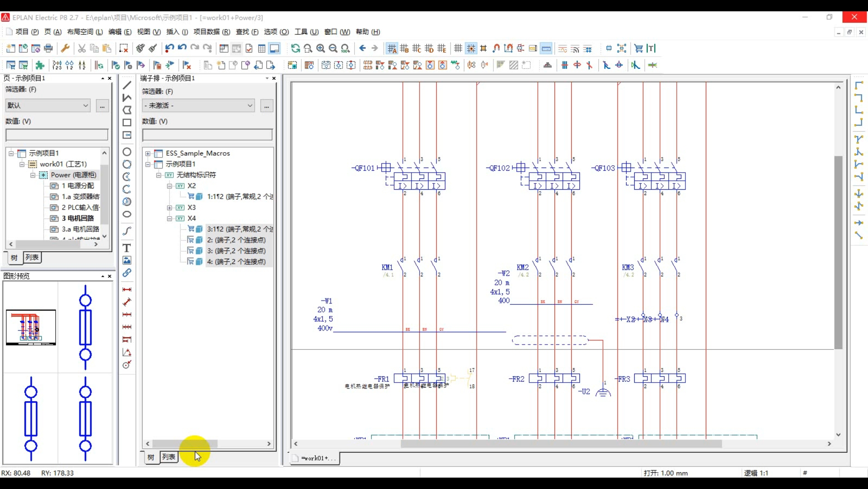The image size is (868, 489).
Task: Select the ellipse drawing tool
Action: (x=127, y=214)
